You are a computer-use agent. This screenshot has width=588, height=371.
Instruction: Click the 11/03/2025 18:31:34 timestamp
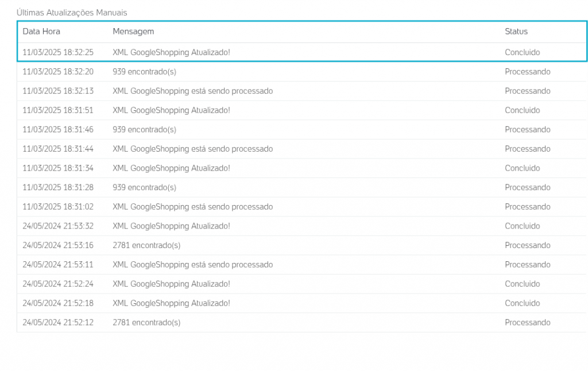tap(58, 168)
